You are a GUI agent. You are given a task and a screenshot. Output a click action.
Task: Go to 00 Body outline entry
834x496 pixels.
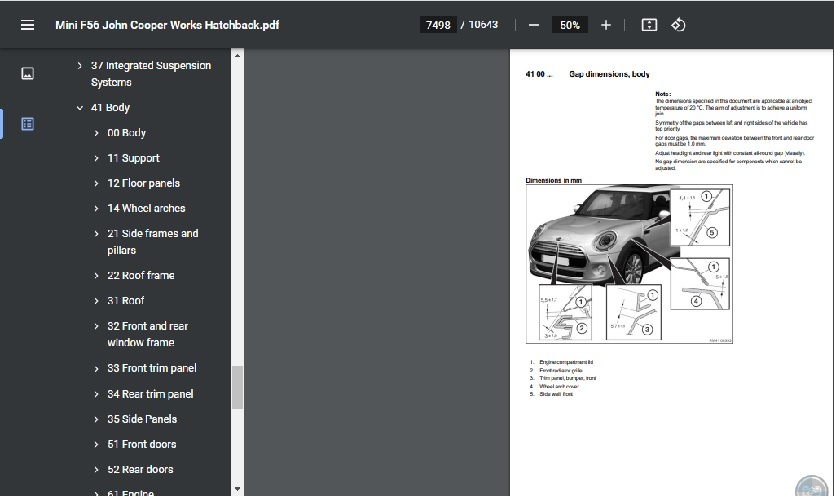tap(127, 133)
